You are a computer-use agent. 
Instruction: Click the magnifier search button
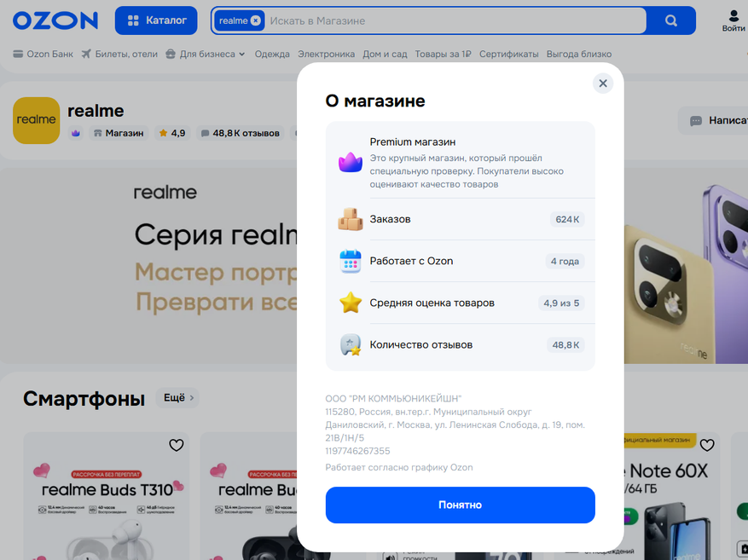(x=670, y=20)
